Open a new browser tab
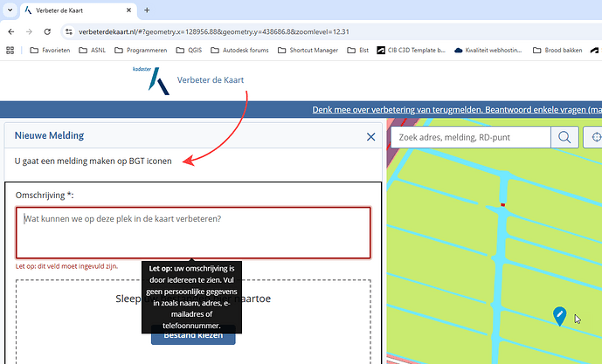The width and height of the screenshot is (602, 364). pos(147,10)
